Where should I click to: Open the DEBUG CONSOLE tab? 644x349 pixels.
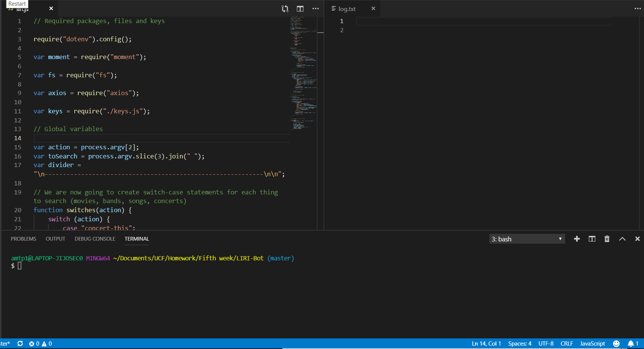[x=95, y=239]
